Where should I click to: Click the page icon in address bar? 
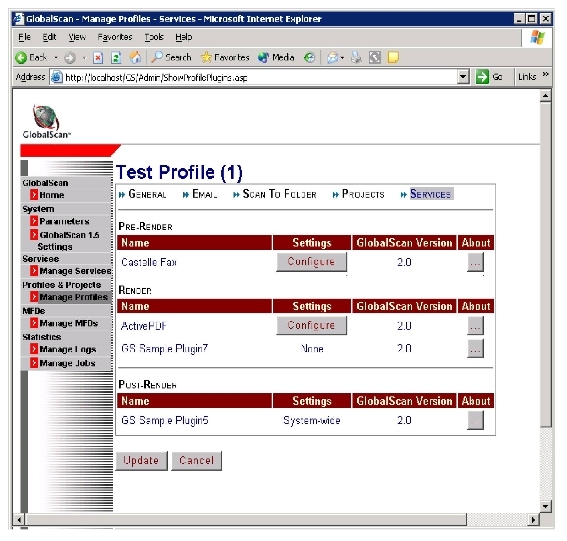click(56, 77)
